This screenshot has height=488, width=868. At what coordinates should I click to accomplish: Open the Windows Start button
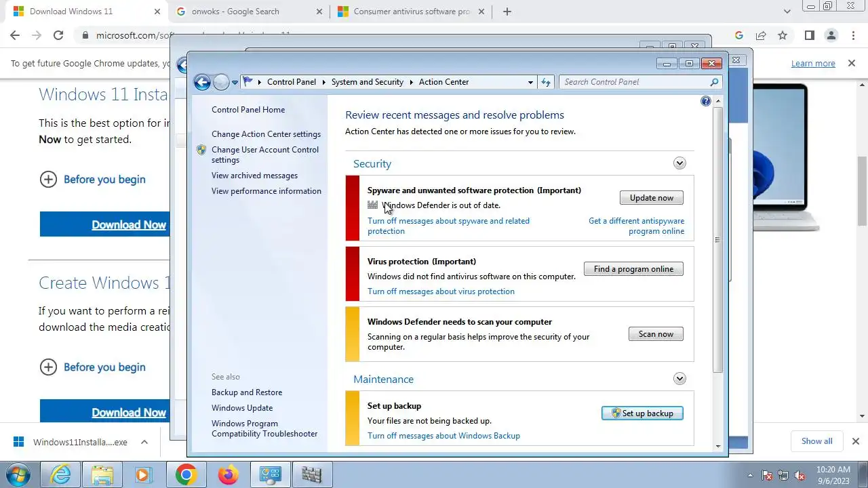click(18, 474)
